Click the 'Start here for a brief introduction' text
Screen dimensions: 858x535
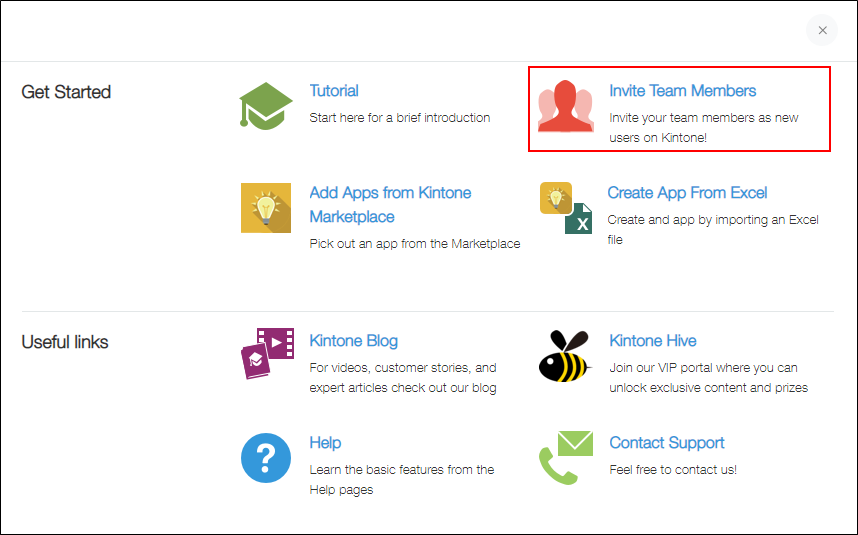[x=399, y=118]
